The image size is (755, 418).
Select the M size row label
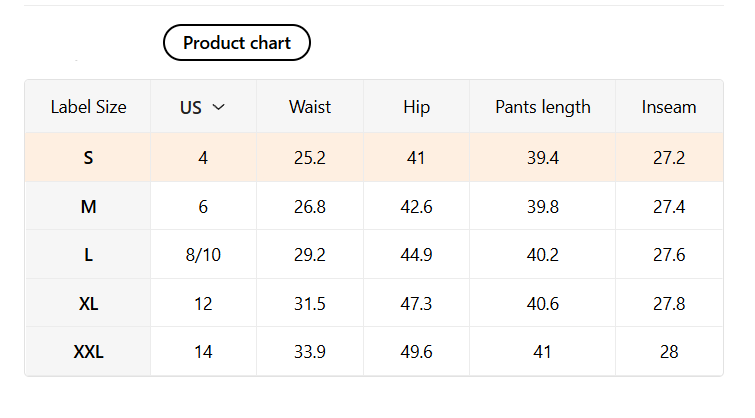[88, 206]
